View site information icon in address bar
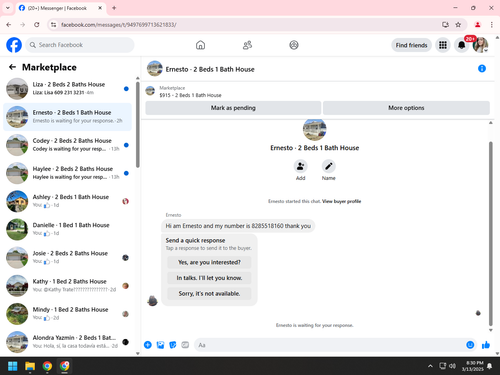 [x=53, y=25]
